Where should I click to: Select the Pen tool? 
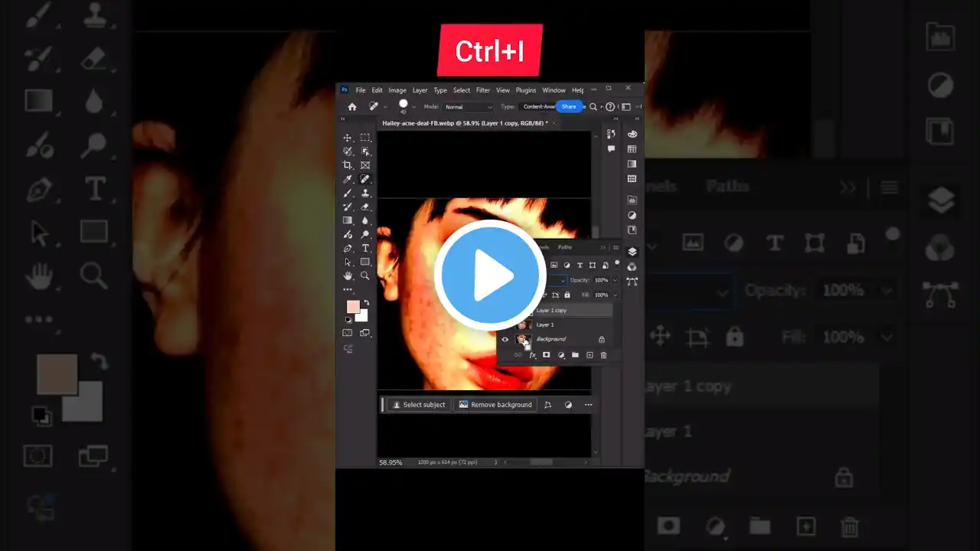(348, 248)
